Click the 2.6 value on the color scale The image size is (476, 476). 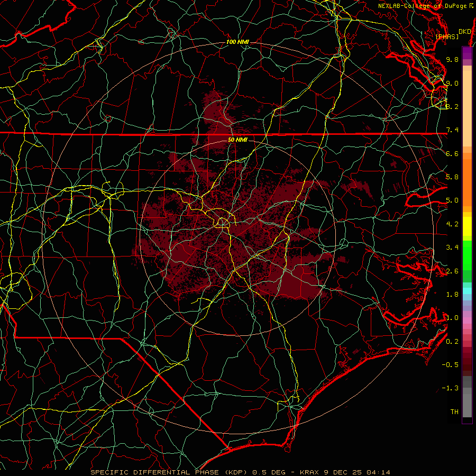[x=452, y=271]
